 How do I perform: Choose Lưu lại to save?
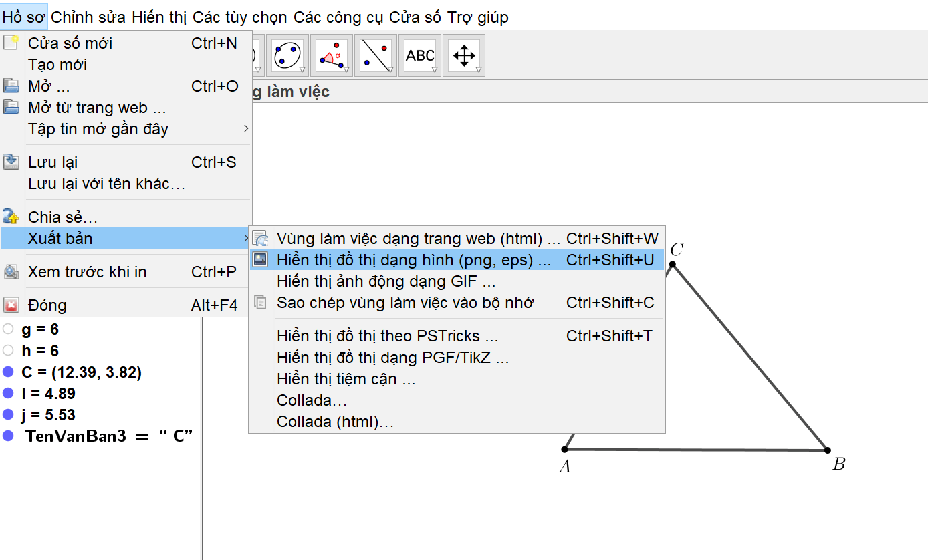click(126, 162)
